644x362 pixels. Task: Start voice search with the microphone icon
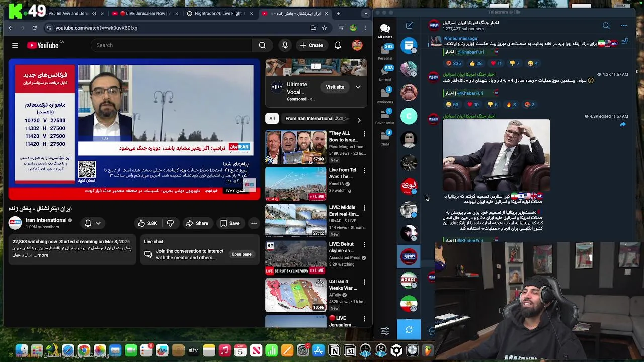point(285,45)
